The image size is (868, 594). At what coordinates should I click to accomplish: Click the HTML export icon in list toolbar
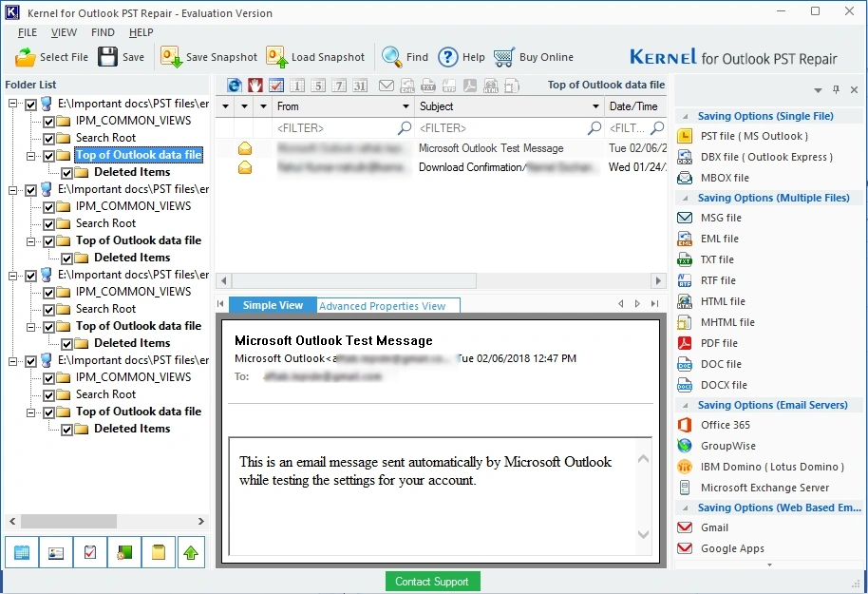pos(490,86)
